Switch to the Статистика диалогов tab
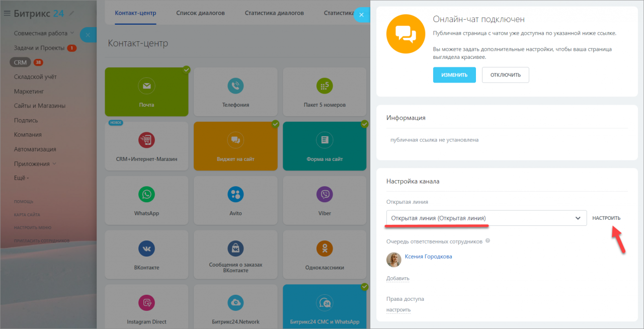The width and height of the screenshot is (644, 329). point(274,13)
